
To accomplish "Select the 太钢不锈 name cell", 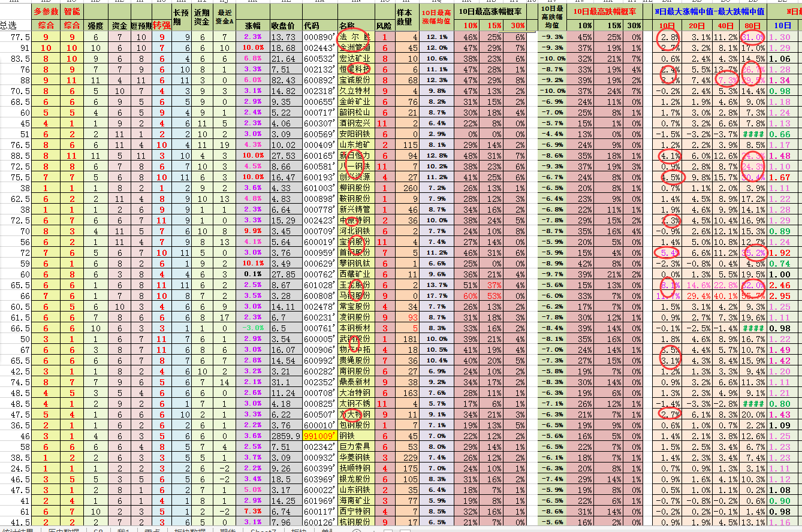I will [x=355, y=403].
